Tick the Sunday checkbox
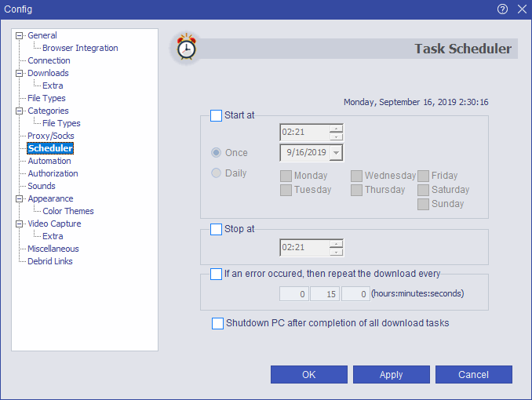The width and height of the screenshot is (532, 400). (423, 204)
